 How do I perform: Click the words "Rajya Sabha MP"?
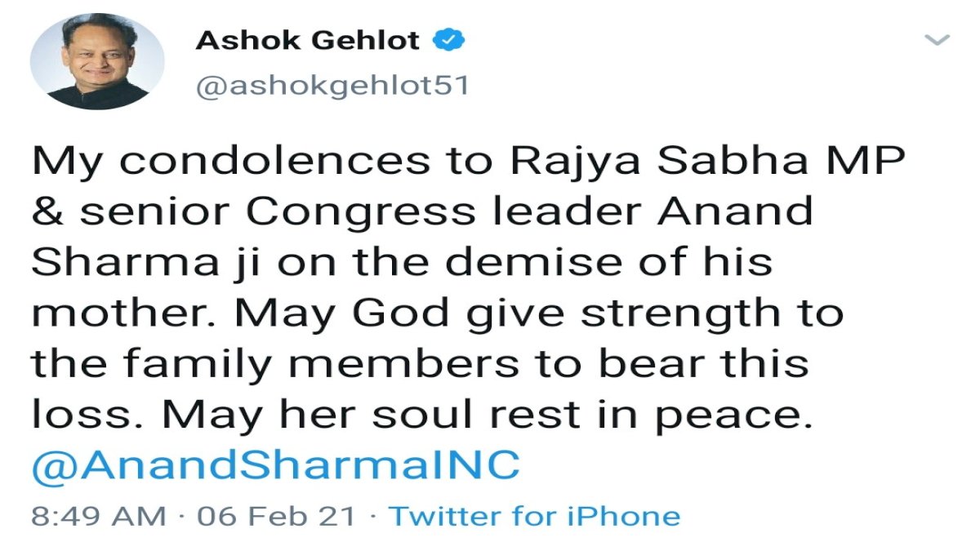[x=708, y=161]
